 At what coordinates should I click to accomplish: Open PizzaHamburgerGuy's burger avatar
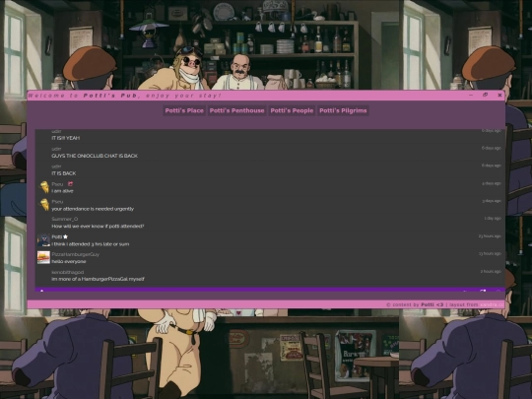coord(43,257)
